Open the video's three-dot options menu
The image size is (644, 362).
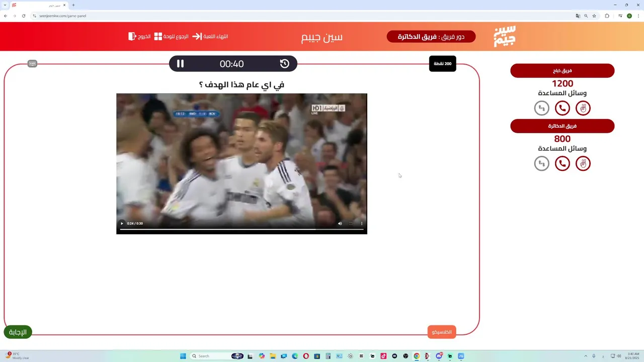tap(361, 223)
